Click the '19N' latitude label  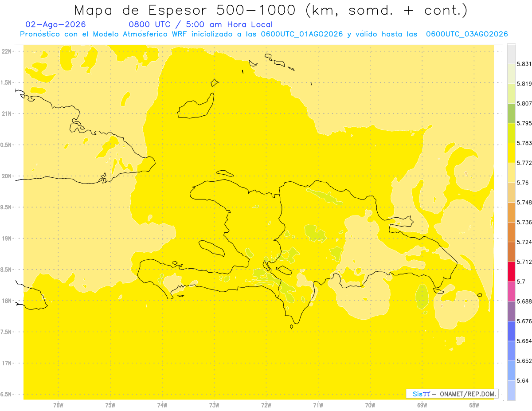point(7,239)
